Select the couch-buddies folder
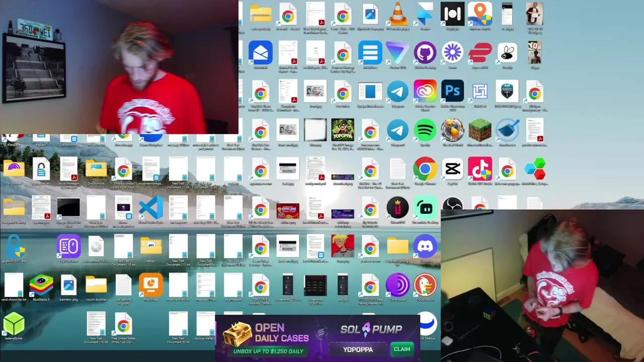The image size is (644, 362). click(x=96, y=285)
